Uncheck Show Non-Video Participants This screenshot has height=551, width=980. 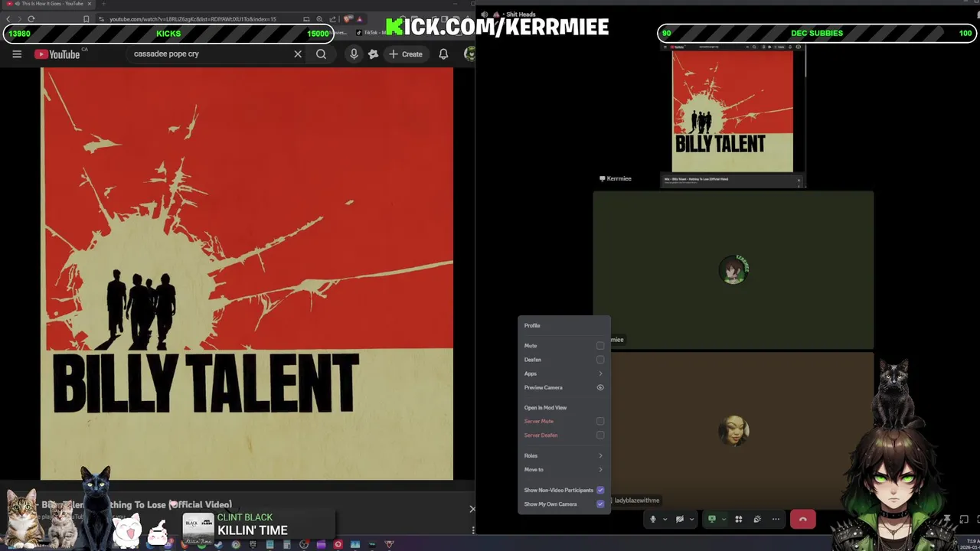coord(600,490)
